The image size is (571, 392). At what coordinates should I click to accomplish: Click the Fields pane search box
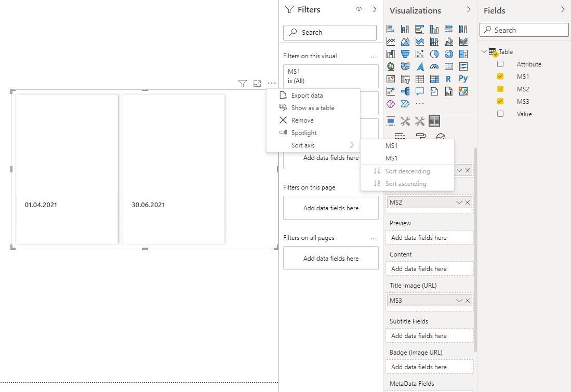(524, 30)
